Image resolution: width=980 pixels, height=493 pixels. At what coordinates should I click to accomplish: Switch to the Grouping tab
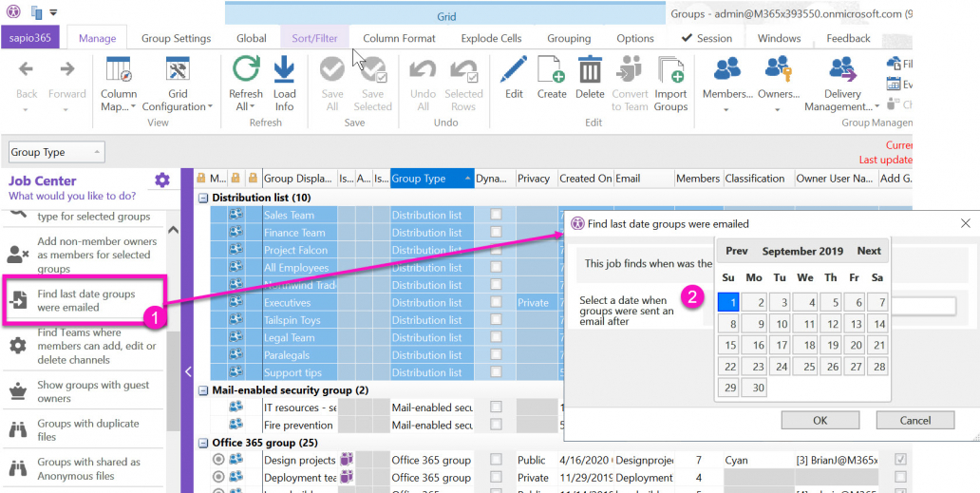(x=569, y=38)
